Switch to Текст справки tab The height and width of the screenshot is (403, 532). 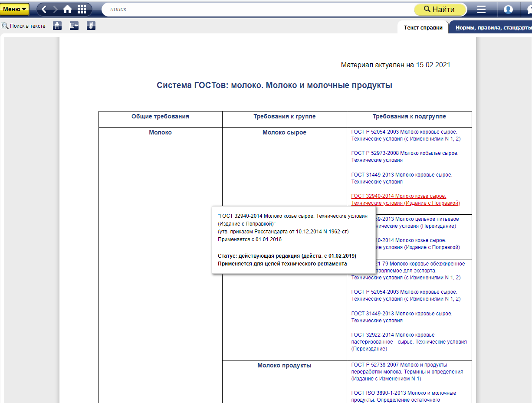click(423, 28)
